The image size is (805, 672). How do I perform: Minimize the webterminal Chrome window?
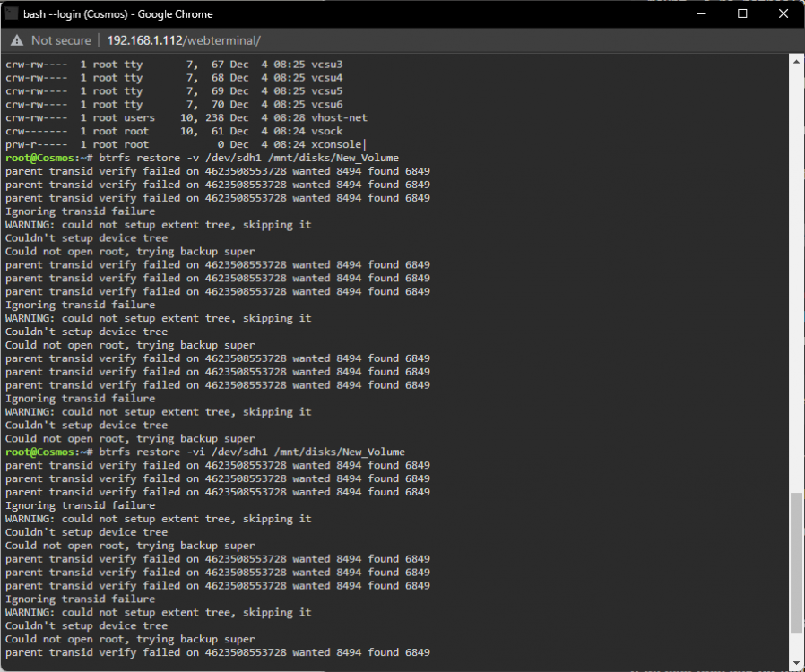click(x=701, y=13)
